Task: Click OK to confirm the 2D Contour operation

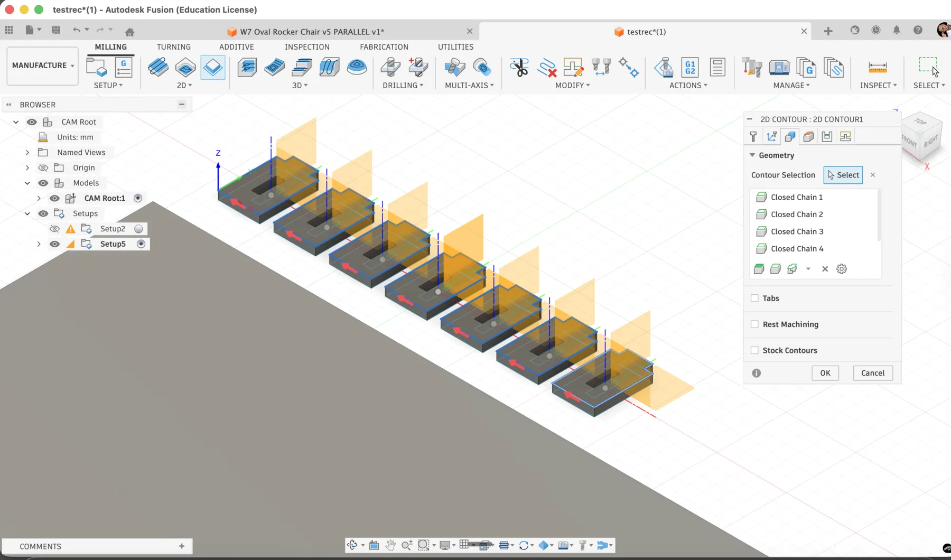Action: pyautogui.click(x=825, y=373)
